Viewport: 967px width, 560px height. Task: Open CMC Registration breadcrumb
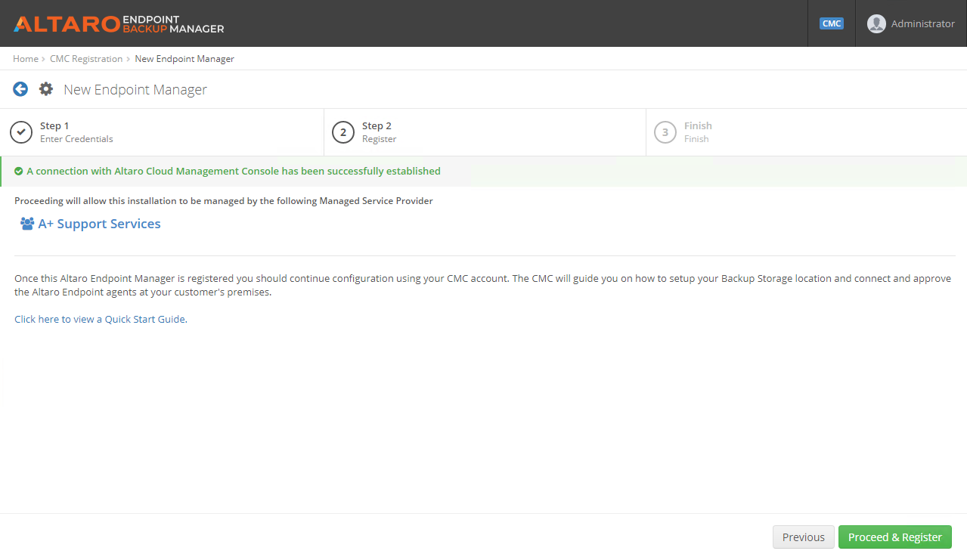coord(86,59)
